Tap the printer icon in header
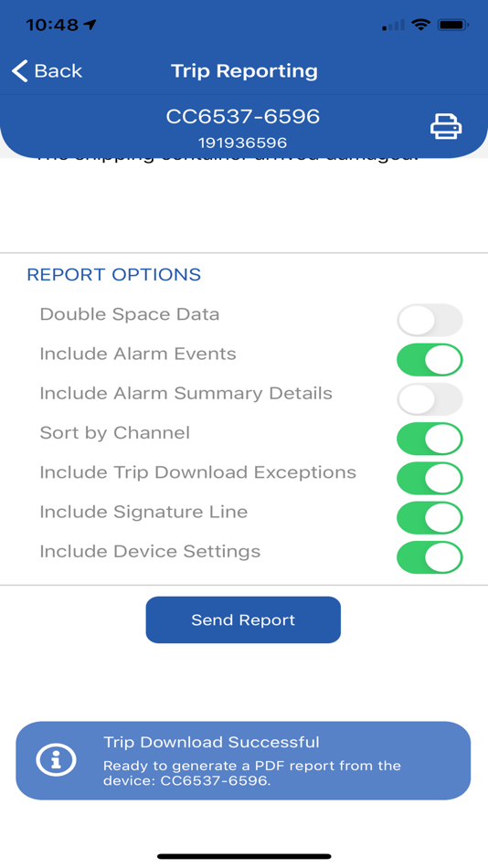Viewport: 488px width, 868px height. pyautogui.click(x=446, y=126)
